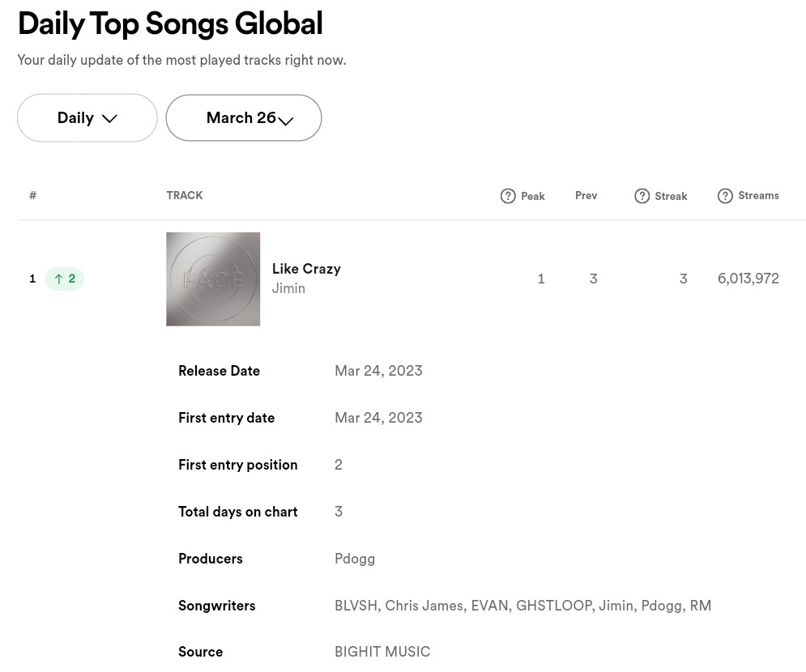Select the artist name Jimin
Viewport: 806px width, 672px height.
[x=288, y=288]
